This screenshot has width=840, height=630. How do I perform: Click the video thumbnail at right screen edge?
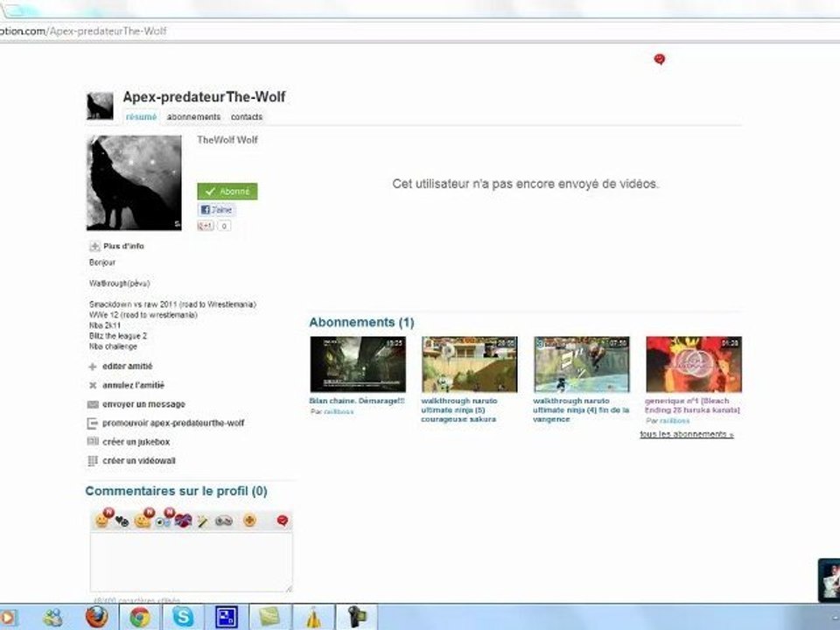[x=829, y=580]
